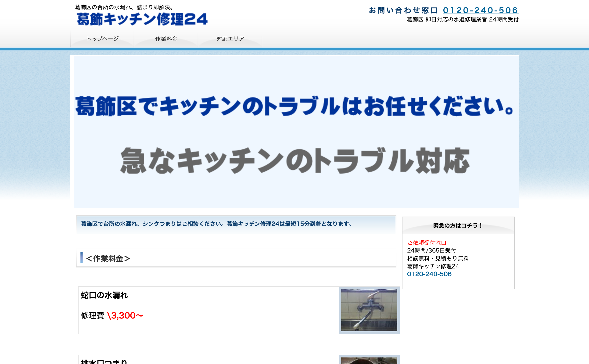This screenshot has width=589, height=364.
Task: Click the 24時間受付 text under phone number
Action: pyautogui.click(x=503, y=19)
